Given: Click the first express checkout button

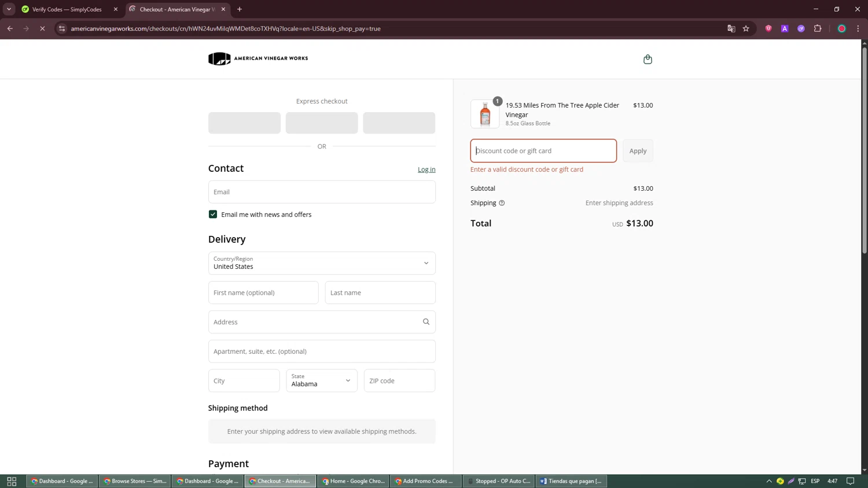Looking at the screenshot, I should pyautogui.click(x=244, y=123).
